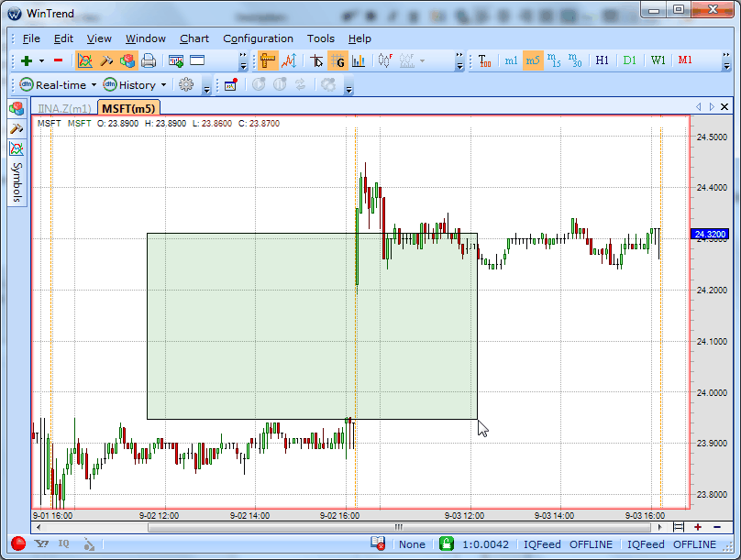Click the chart record icon with red dot
The image size is (741, 560).
click(231, 85)
